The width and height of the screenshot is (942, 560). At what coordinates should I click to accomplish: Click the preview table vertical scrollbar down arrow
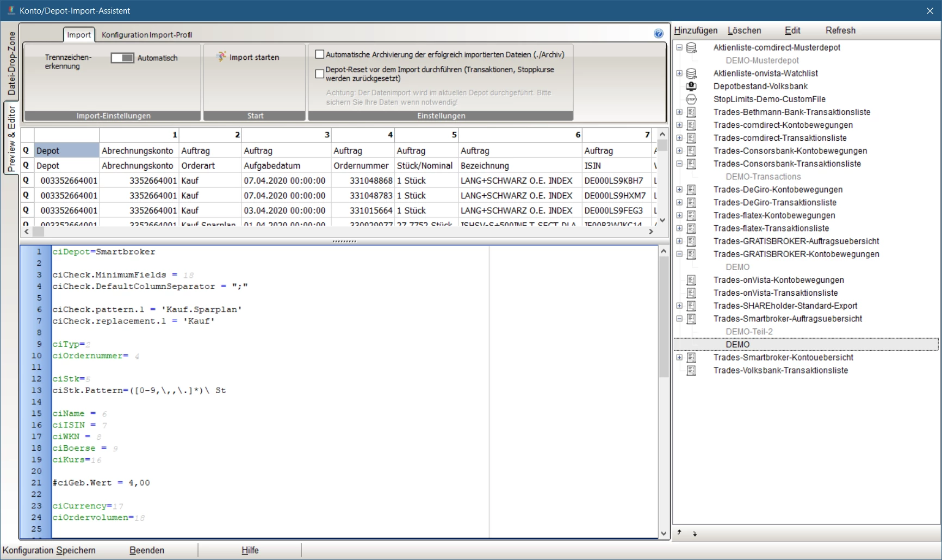(x=662, y=220)
